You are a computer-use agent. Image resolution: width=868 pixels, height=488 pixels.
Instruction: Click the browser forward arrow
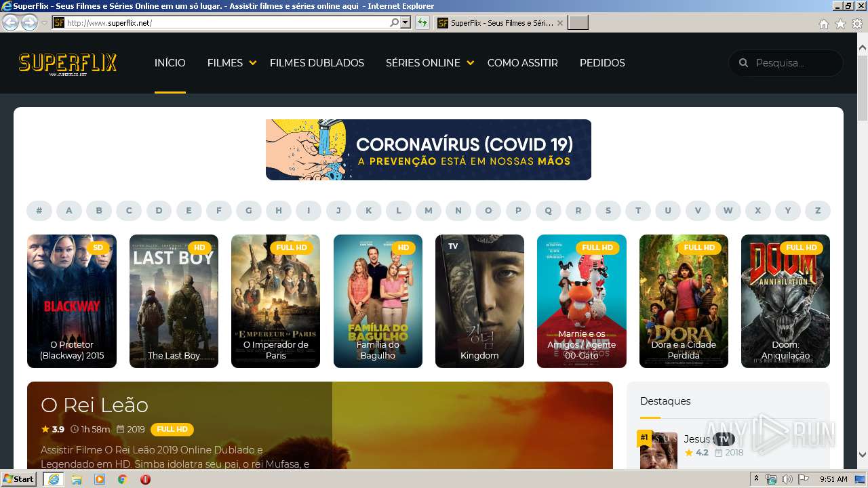(29, 23)
